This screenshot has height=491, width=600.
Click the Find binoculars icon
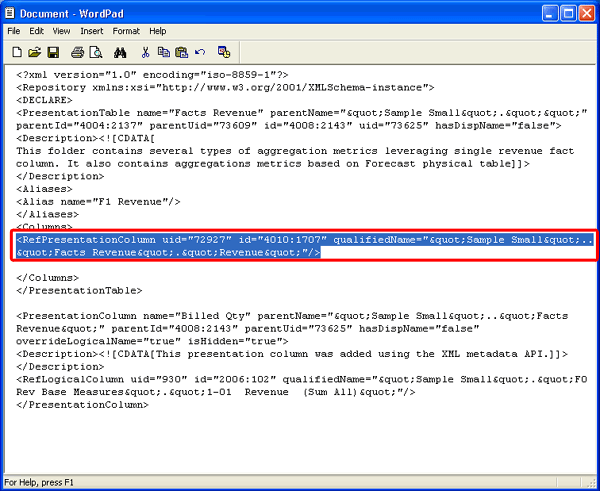[x=120, y=52]
